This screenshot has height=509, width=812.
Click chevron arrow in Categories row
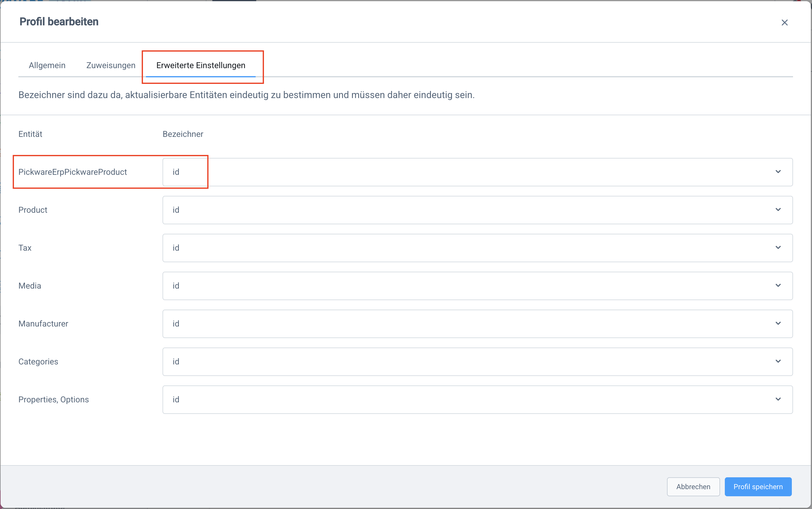pyautogui.click(x=778, y=361)
